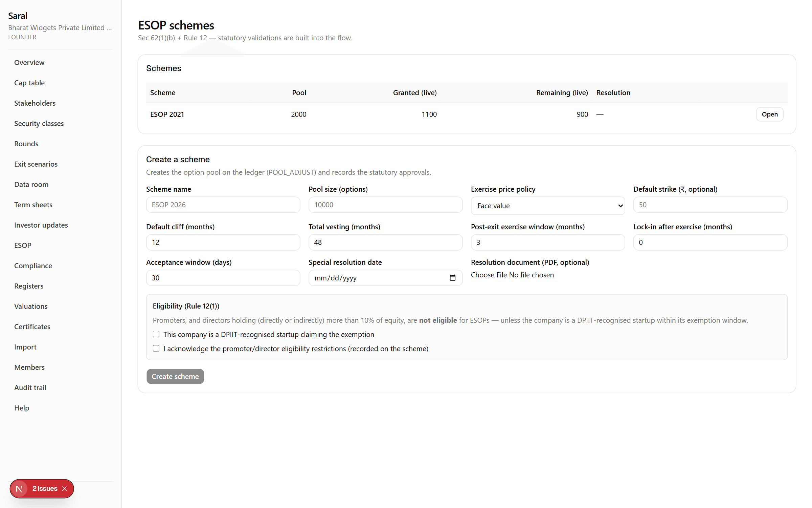Navigate to Investor updates
The image size is (812, 508).
(41, 225)
